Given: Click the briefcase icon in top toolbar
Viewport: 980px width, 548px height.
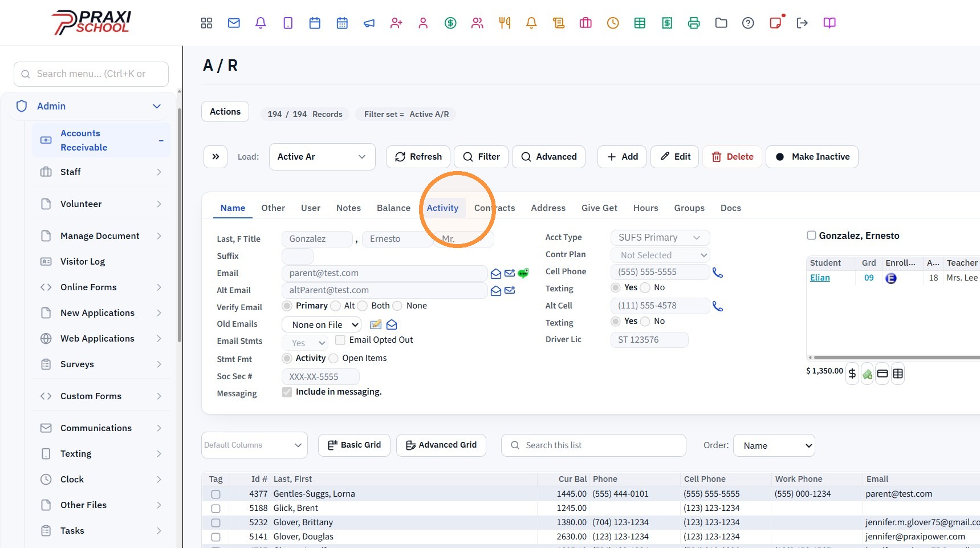Looking at the screenshot, I should (x=585, y=23).
